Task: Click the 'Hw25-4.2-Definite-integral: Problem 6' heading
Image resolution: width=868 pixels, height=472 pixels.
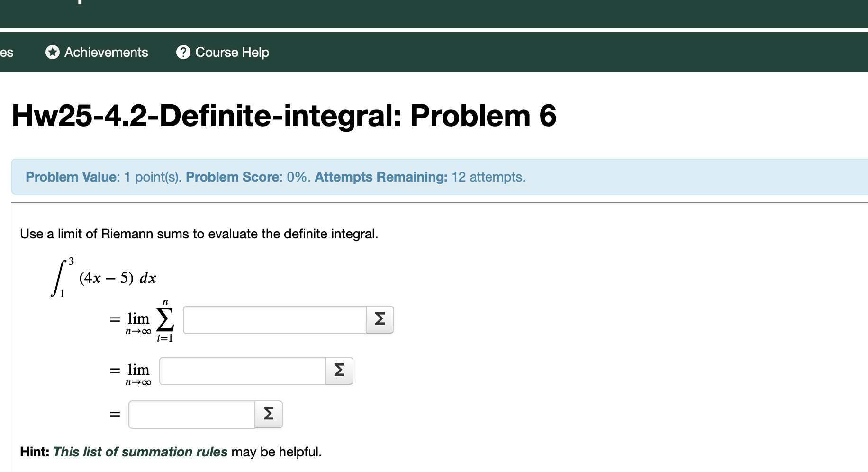Action: (284, 116)
